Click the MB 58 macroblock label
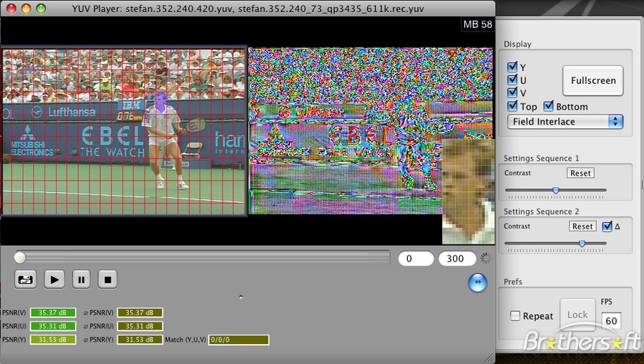This screenshot has width=644, height=364. (477, 24)
